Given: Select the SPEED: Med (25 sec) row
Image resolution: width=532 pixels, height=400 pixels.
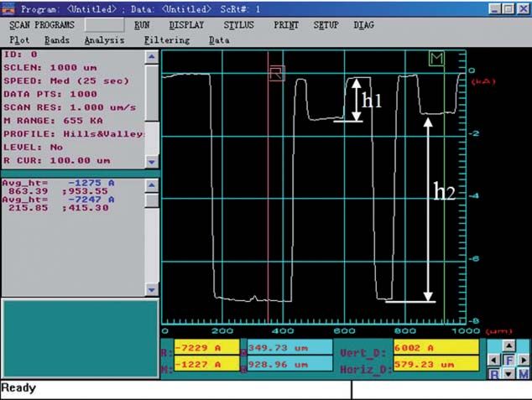Looking at the screenshot, I should click(66, 81).
